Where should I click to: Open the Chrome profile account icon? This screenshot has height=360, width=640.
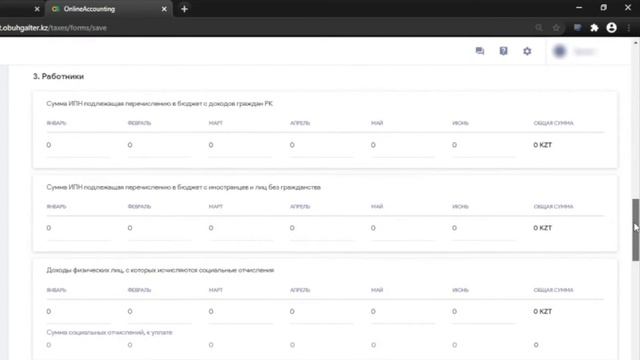tap(611, 28)
